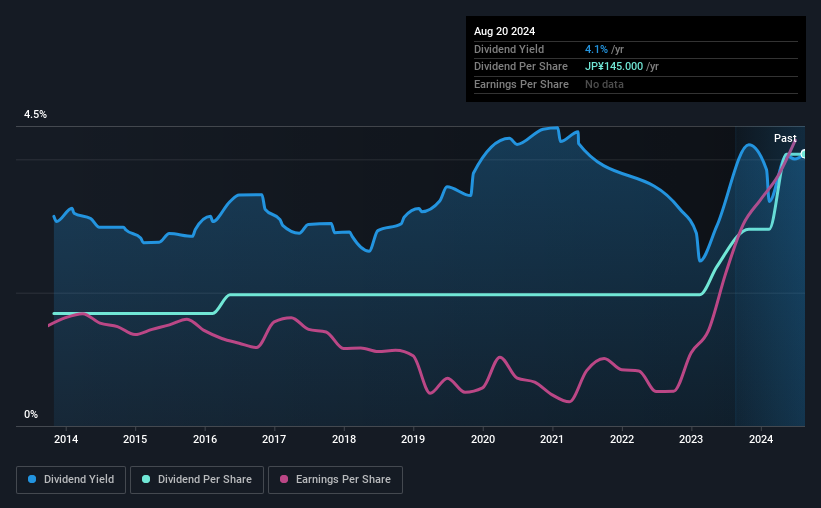Select the 2016 x-axis label

coord(205,439)
